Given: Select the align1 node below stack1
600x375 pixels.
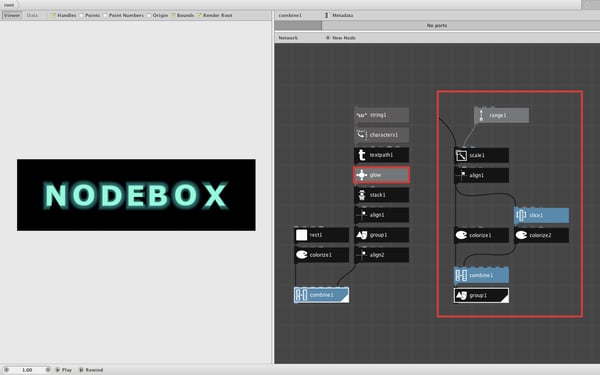Looking at the screenshot, I should point(382,215).
